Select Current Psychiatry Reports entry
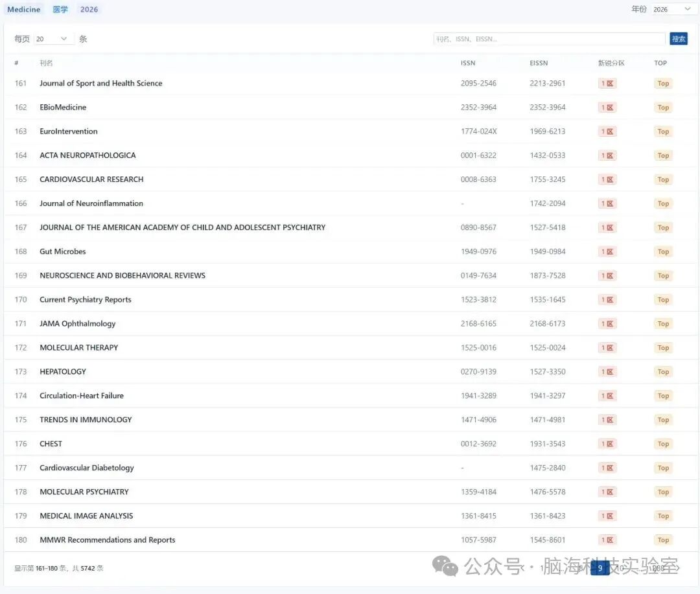Screen dimensions: 700x594 [86, 299]
